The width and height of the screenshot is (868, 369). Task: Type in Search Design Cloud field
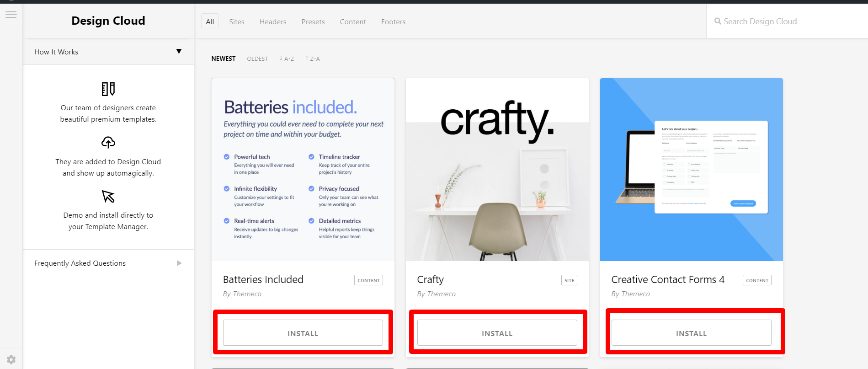(786, 21)
